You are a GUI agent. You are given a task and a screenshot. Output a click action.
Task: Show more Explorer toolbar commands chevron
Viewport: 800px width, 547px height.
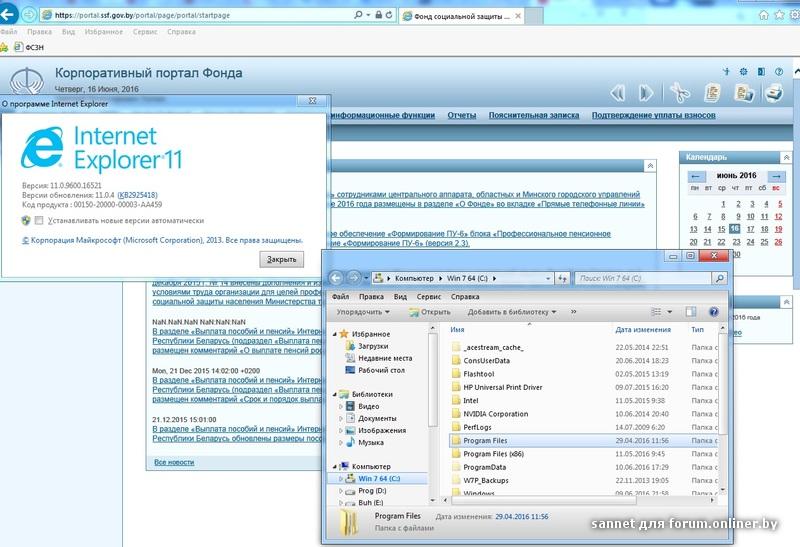(573, 312)
